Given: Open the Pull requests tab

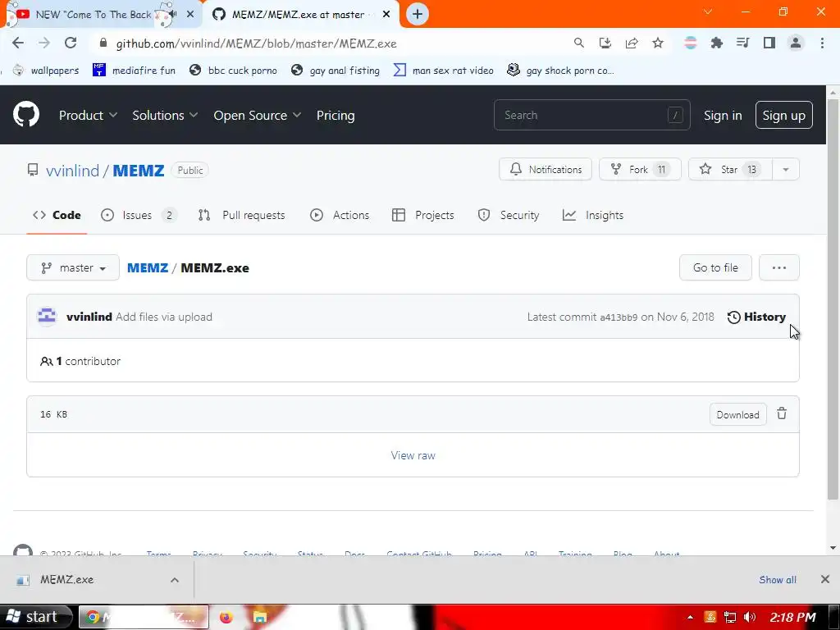Looking at the screenshot, I should [242, 215].
